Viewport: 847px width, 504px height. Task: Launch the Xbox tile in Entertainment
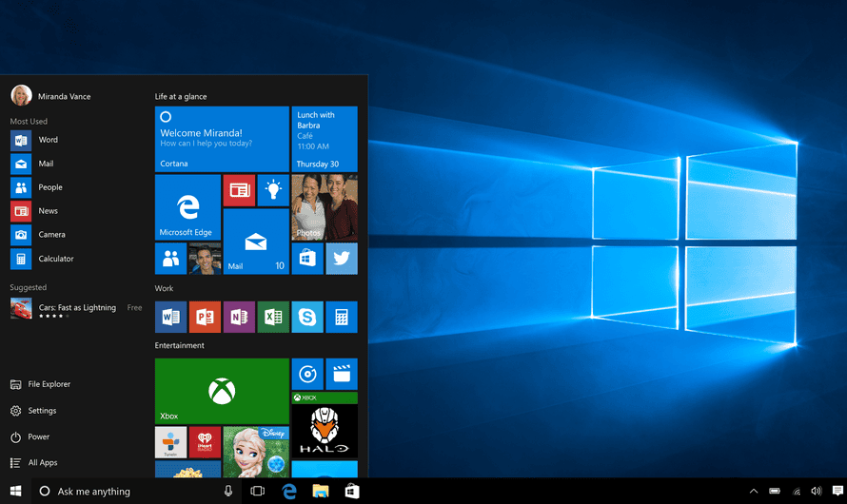(222, 390)
